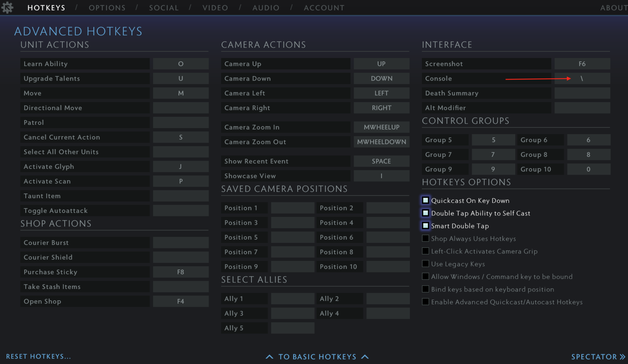The image size is (628, 364).
Task: Switch to the OPTIONS tab
Action: [107, 7]
